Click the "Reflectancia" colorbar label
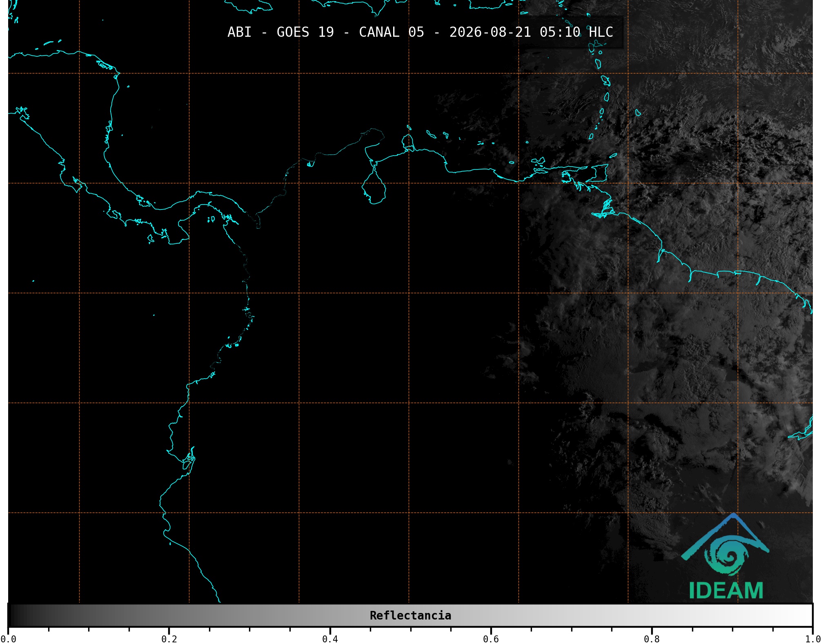Viewport: 821px width, 644px height. 410,615
